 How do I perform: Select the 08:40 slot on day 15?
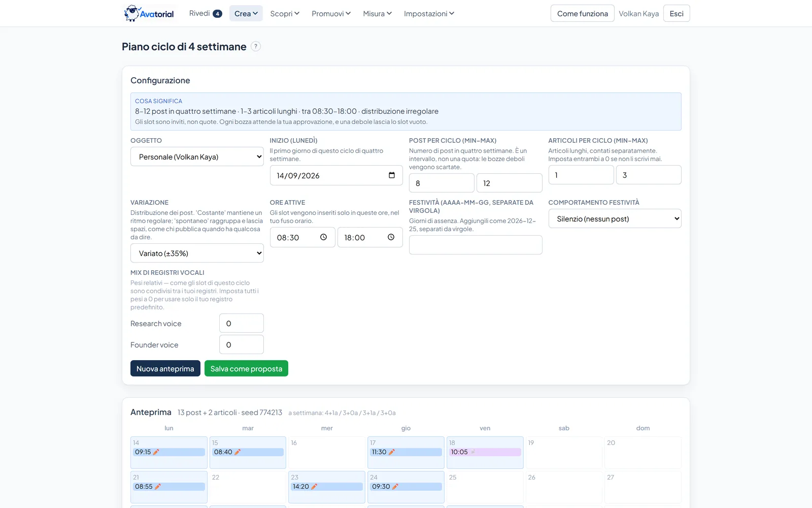pos(248,452)
